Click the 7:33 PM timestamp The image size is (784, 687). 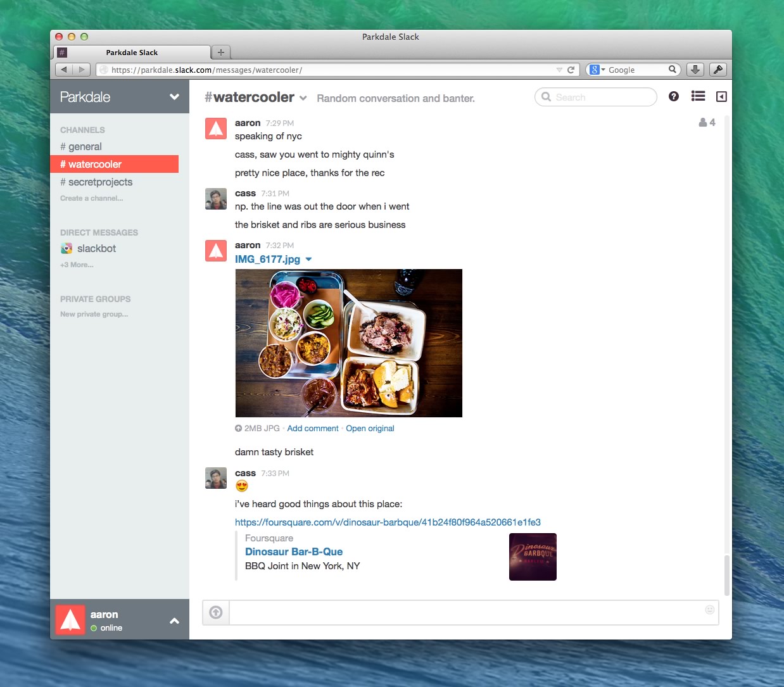275,473
